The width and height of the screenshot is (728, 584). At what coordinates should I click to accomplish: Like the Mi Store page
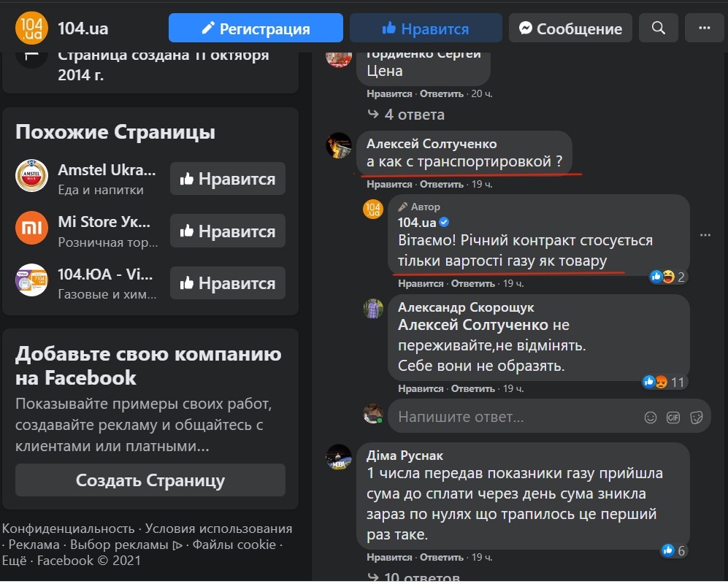(228, 231)
